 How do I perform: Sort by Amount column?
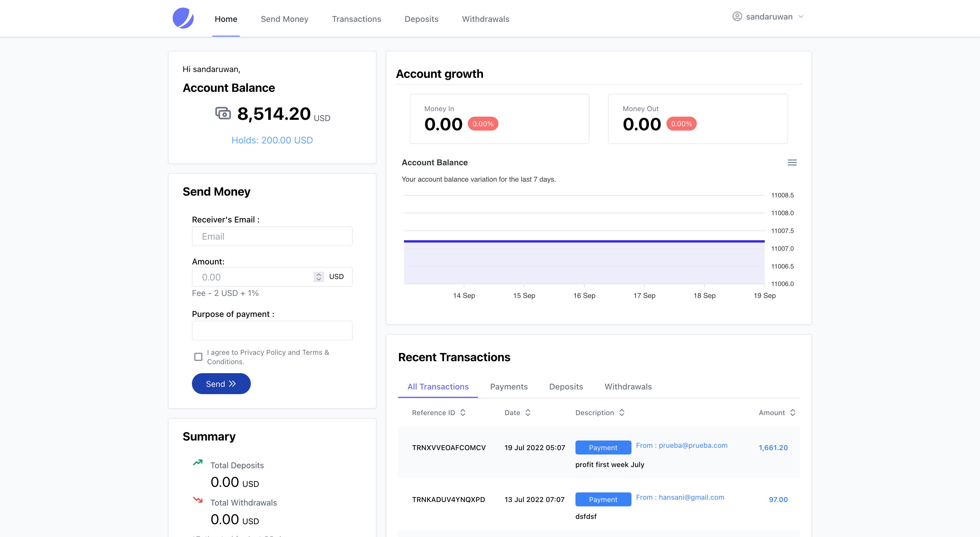[792, 413]
